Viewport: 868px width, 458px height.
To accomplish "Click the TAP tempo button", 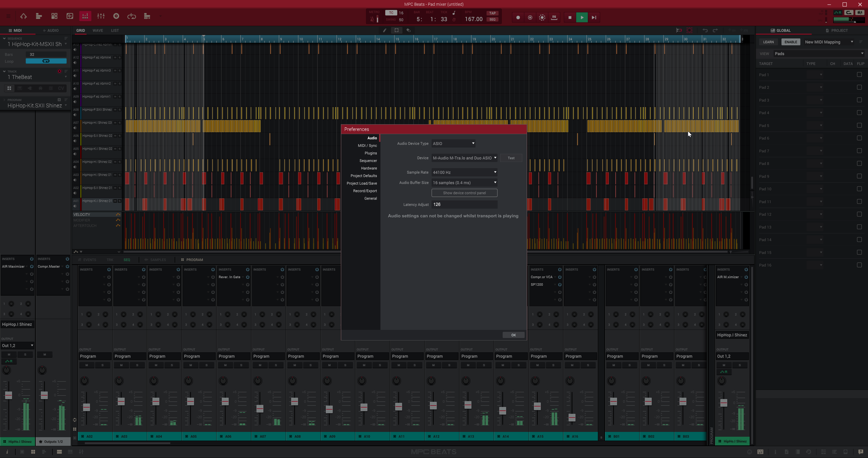I will pos(492,13).
